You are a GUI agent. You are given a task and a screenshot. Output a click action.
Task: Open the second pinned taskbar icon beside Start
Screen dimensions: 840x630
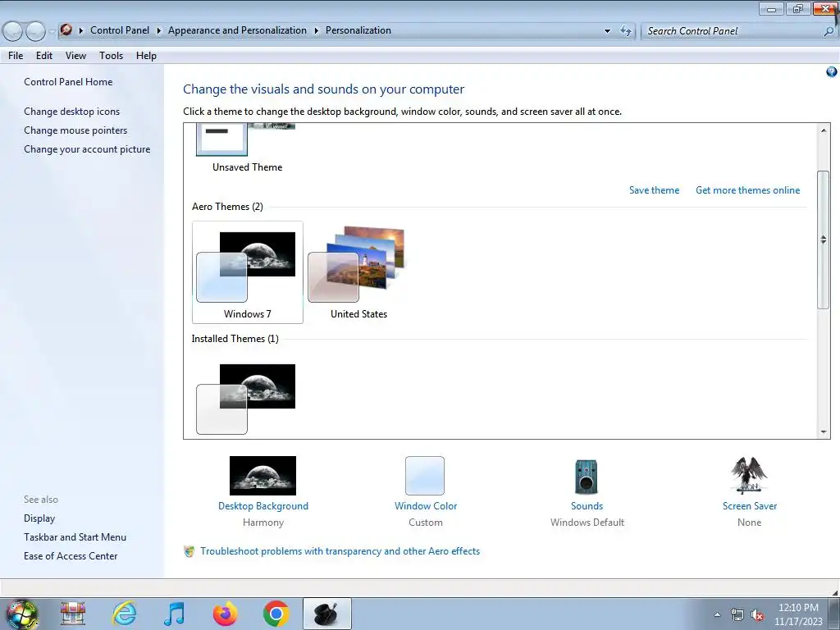click(x=73, y=614)
